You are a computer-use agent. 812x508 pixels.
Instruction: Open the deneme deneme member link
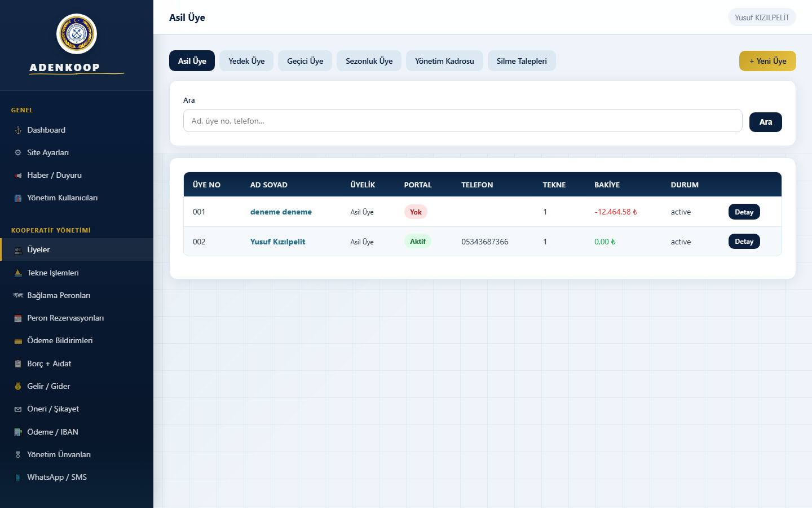coord(281,212)
